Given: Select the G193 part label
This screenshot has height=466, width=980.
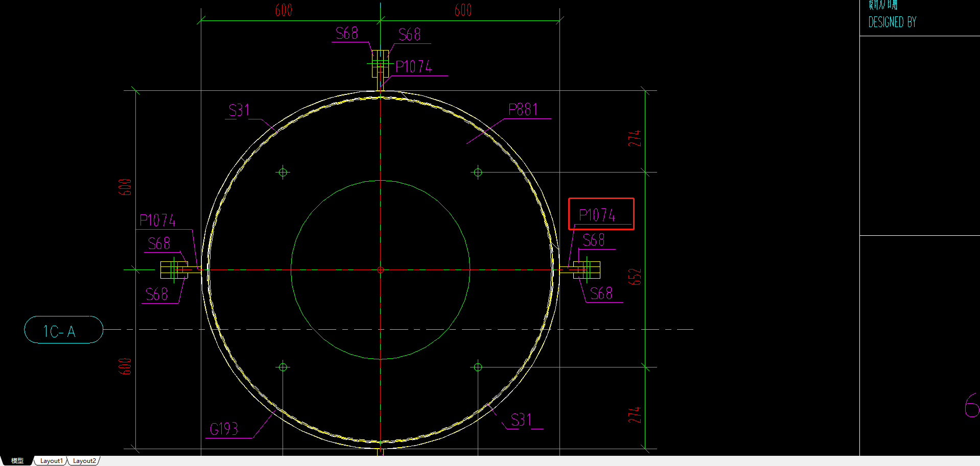Looking at the screenshot, I should [x=224, y=429].
